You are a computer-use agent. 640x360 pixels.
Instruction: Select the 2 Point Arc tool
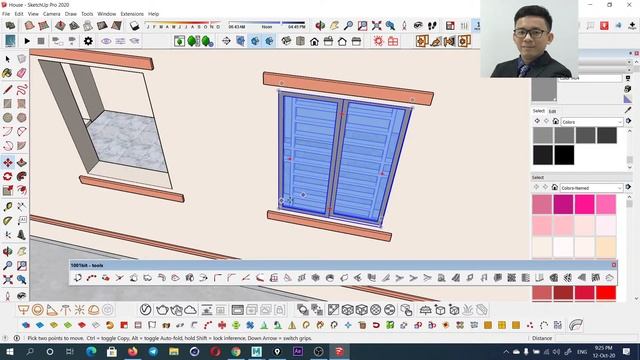point(7,132)
